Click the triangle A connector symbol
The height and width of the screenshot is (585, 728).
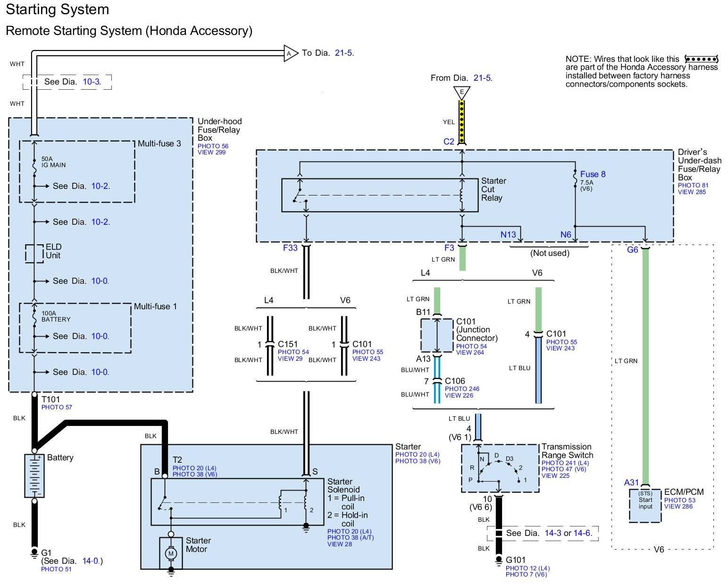[290, 53]
